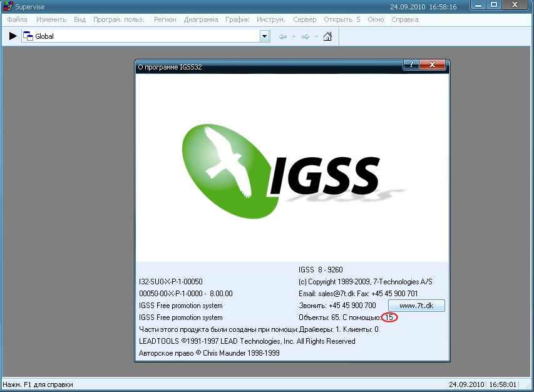Click the help question mark in About dialog

(x=411, y=64)
